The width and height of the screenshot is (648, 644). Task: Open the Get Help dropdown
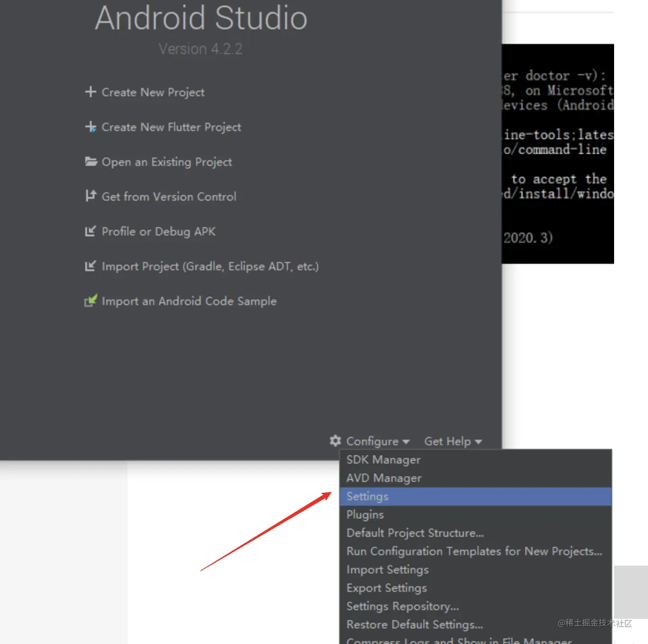453,441
